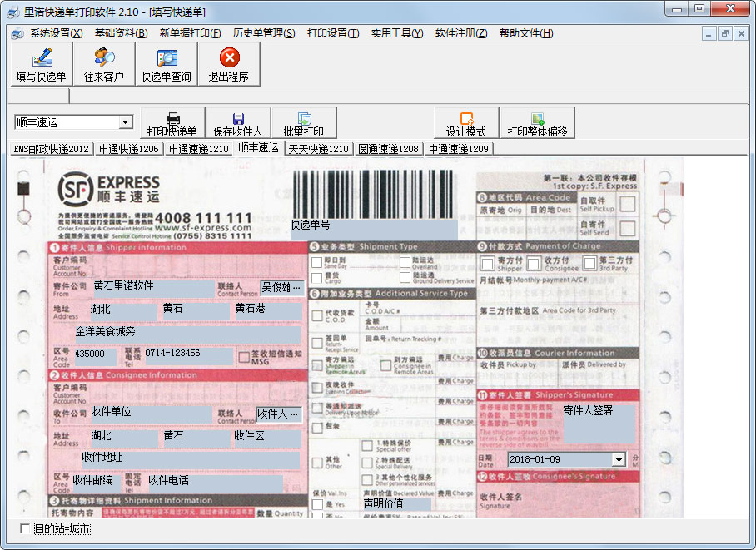Open recipient contact 收件人 picker
756x550 pixels.
point(295,414)
